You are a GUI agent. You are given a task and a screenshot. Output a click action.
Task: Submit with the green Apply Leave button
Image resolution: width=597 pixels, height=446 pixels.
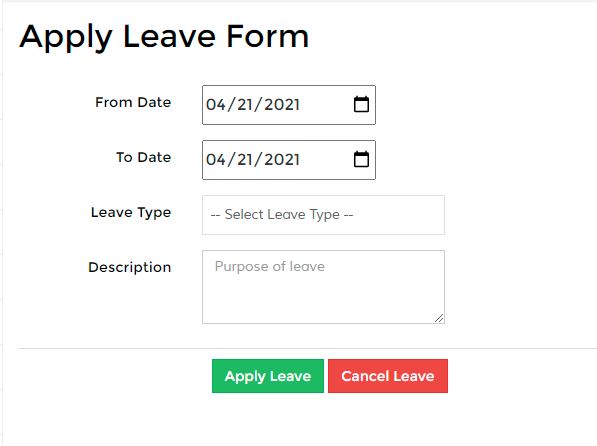pos(268,376)
